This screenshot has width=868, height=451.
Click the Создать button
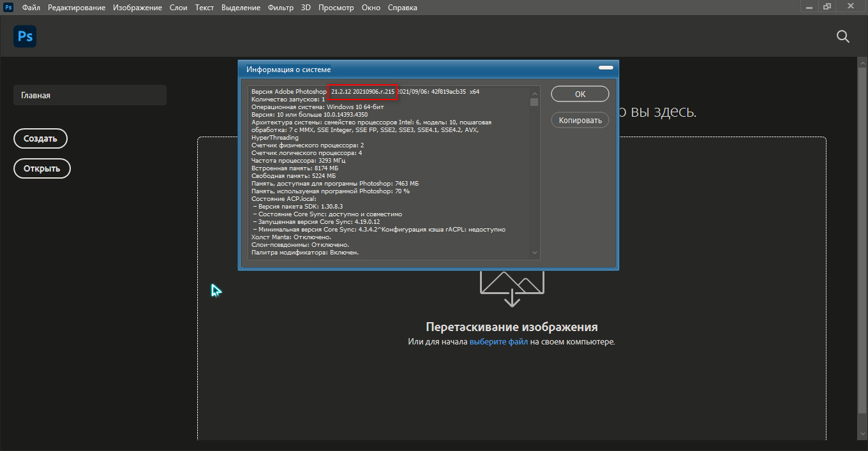pyautogui.click(x=40, y=138)
